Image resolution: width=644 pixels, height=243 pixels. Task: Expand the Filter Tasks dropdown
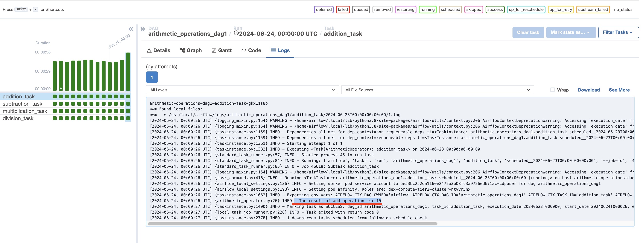coord(618,32)
